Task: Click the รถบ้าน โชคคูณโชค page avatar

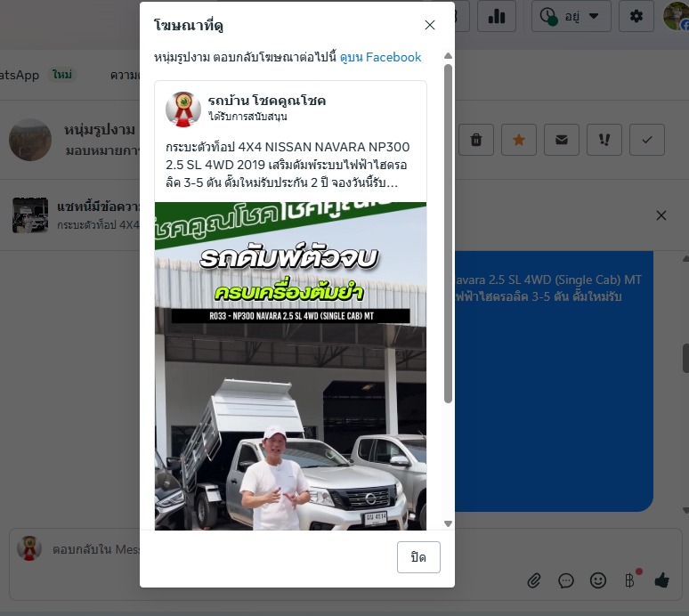Action: point(183,109)
